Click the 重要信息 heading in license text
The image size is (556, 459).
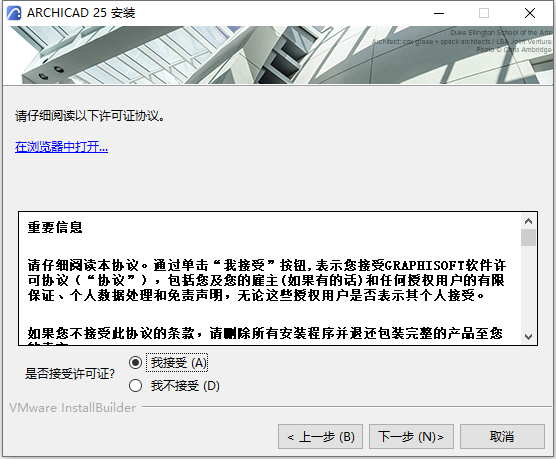tap(55, 227)
